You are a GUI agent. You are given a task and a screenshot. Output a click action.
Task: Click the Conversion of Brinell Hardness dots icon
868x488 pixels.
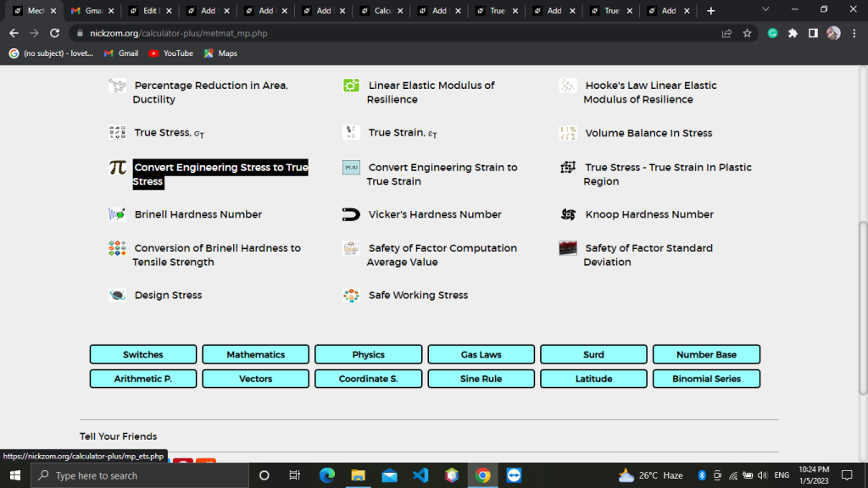[x=117, y=248]
